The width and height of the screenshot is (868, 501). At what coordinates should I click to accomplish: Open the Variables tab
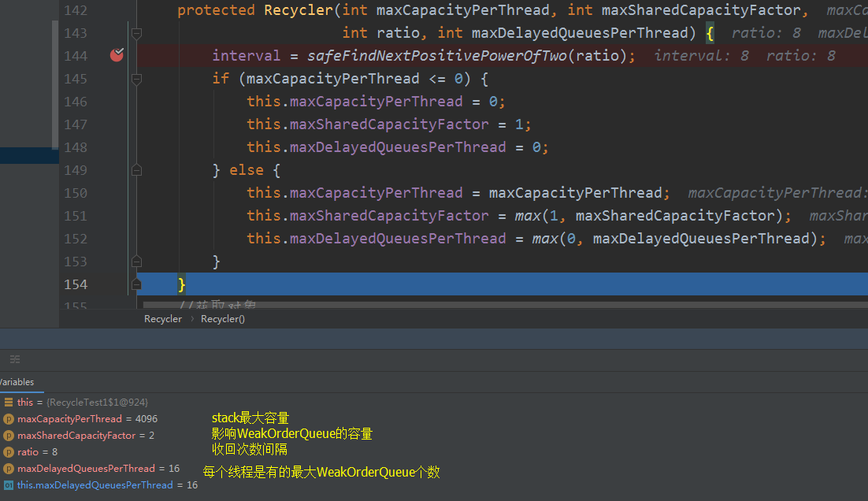tap(17, 382)
